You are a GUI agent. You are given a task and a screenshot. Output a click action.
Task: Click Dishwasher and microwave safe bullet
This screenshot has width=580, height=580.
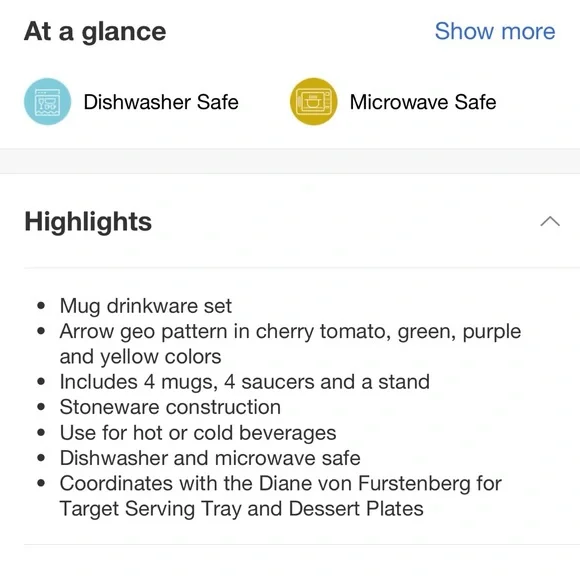pyautogui.click(x=210, y=458)
